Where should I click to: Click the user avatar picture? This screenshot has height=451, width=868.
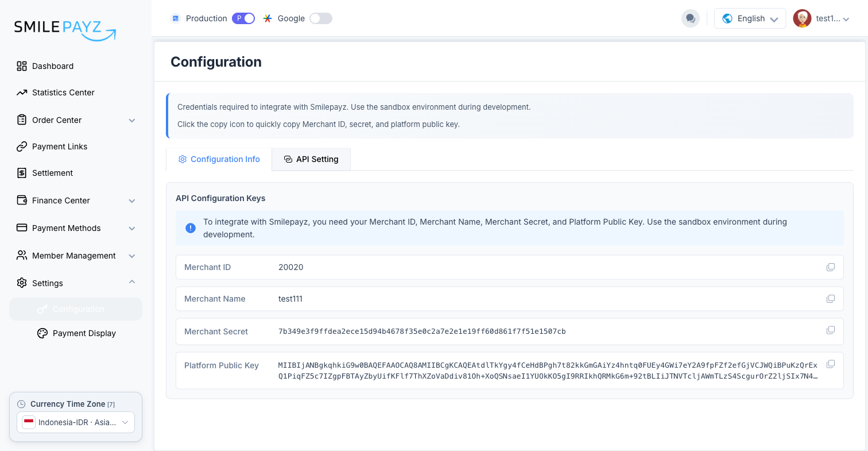pos(802,18)
